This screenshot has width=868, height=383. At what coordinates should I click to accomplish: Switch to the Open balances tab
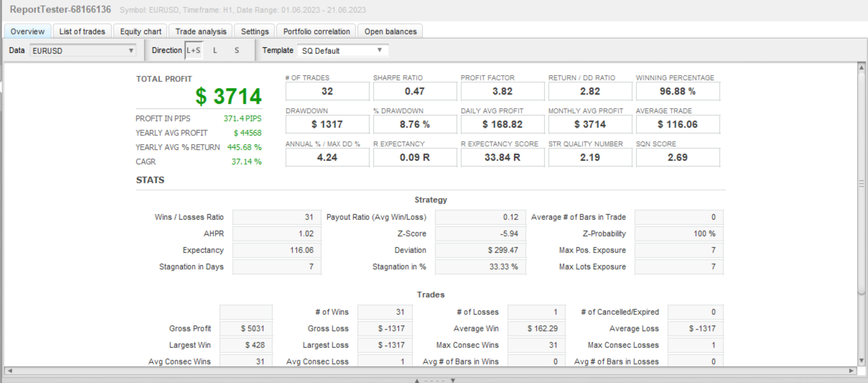click(x=391, y=31)
